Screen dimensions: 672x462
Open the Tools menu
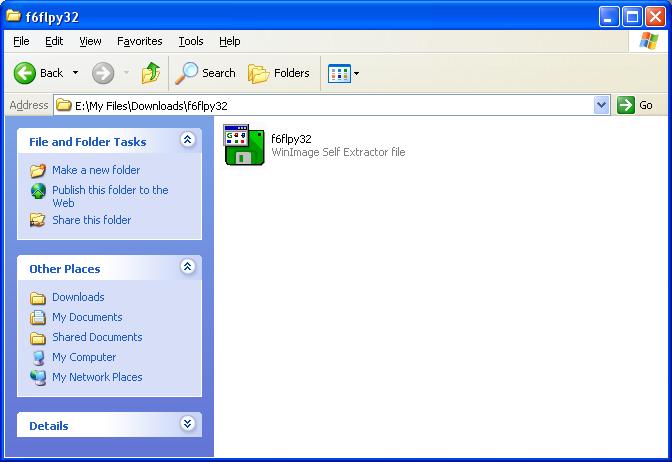point(190,41)
